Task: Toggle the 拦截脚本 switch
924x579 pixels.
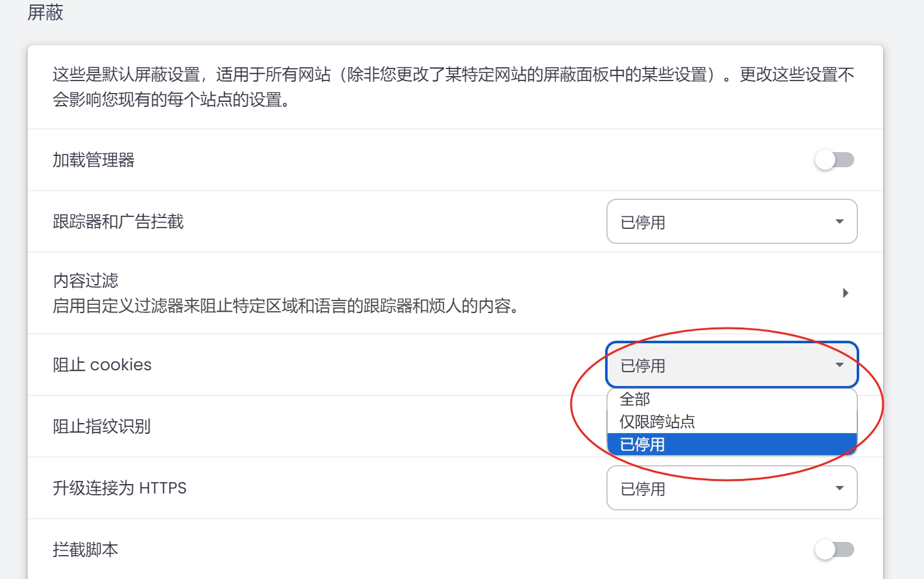Action: point(834,549)
